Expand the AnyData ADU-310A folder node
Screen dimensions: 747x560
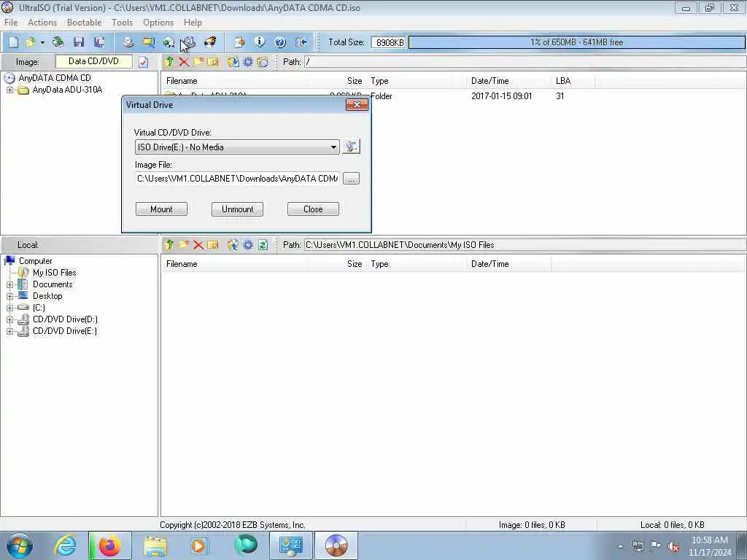pyautogui.click(x=9, y=90)
